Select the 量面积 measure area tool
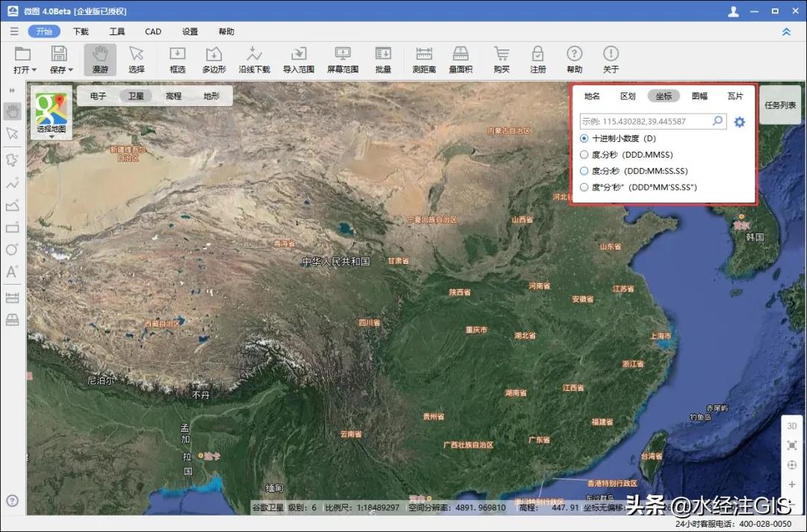The height and width of the screenshot is (532, 807). 460,59
